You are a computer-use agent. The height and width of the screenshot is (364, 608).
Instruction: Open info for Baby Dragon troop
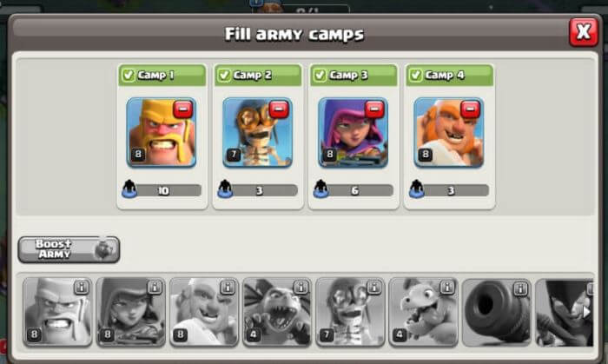click(447, 288)
